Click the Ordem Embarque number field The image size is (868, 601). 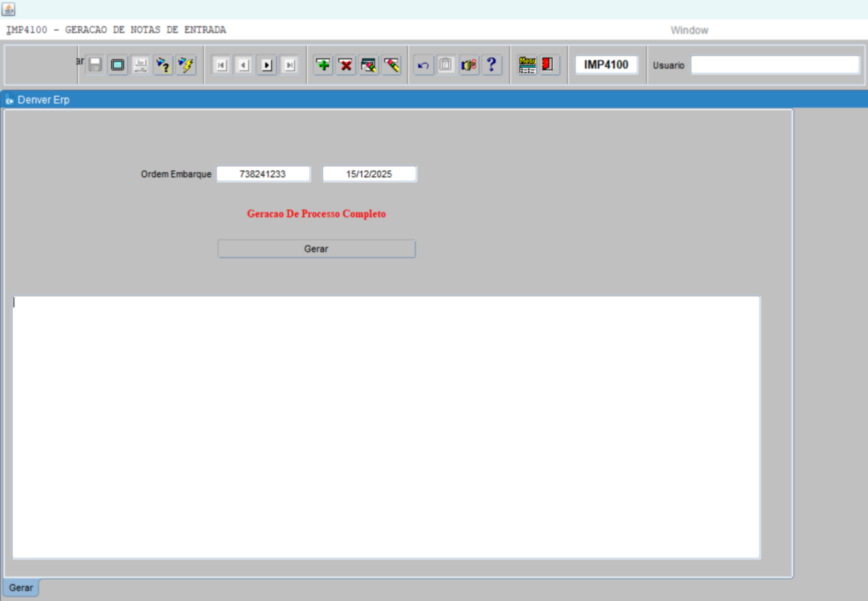coord(263,174)
